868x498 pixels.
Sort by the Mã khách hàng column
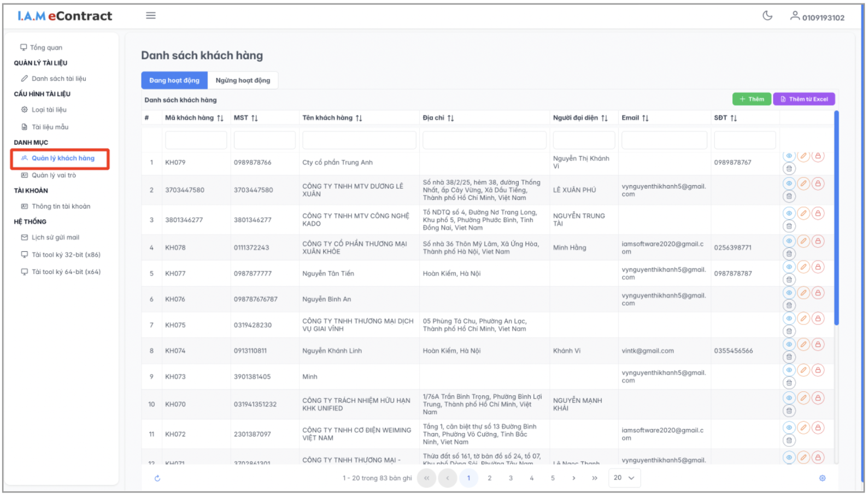220,118
